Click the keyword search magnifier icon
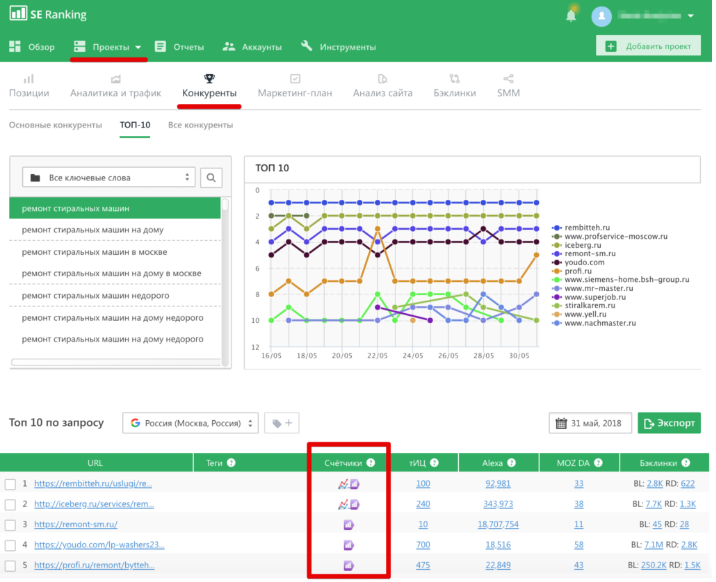The image size is (716, 582). [211, 178]
